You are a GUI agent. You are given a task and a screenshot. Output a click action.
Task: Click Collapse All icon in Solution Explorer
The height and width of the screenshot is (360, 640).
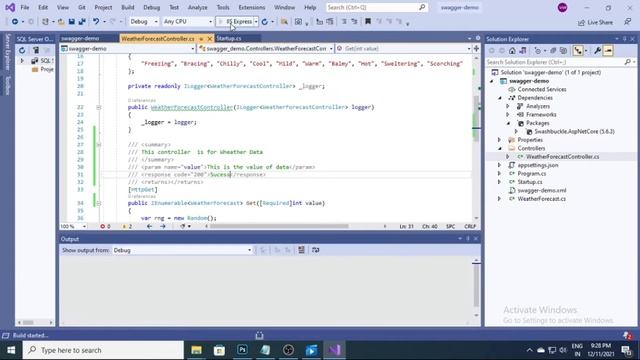(553, 51)
